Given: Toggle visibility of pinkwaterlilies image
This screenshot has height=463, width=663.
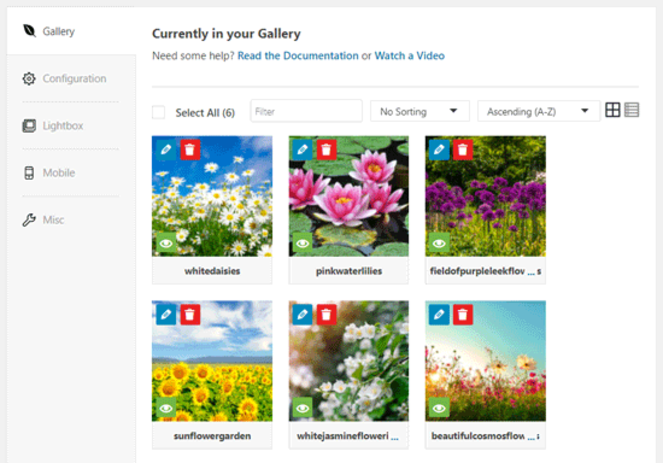Looking at the screenshot, I should [x=302, y=243].
